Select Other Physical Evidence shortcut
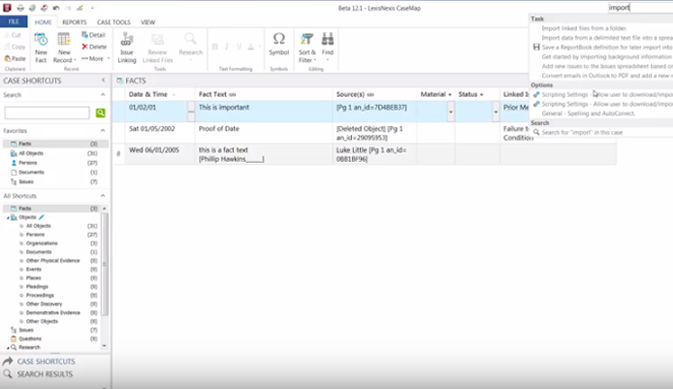 pos(52,261)
